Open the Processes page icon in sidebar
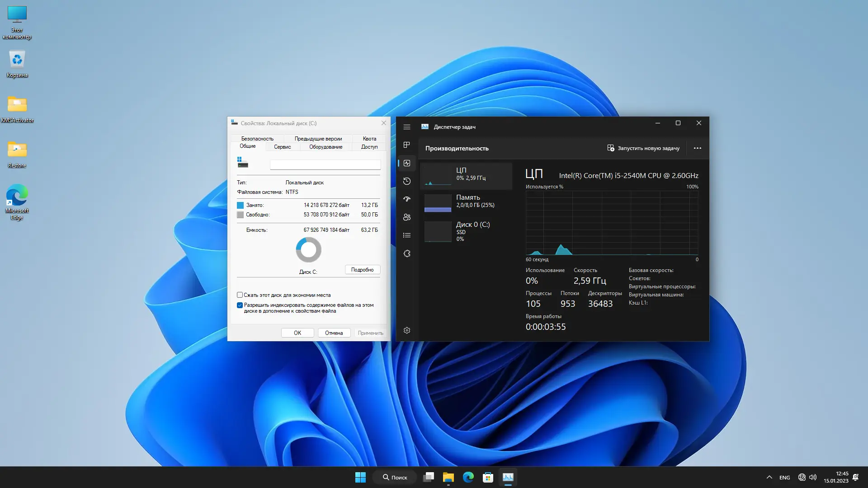Viewport: 868px width, 488px height. 407,145
